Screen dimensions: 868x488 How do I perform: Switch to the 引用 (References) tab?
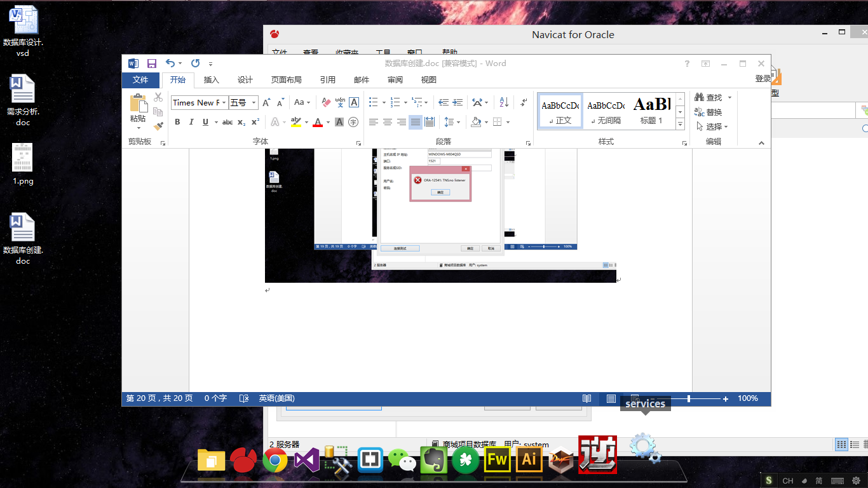click(x=328, y=79)
